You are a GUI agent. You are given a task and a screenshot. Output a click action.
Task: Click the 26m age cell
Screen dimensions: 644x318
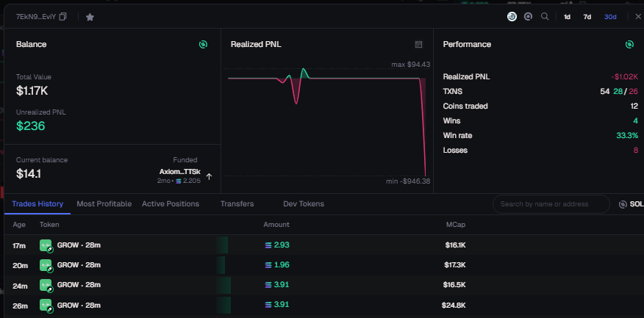point(20,306)
